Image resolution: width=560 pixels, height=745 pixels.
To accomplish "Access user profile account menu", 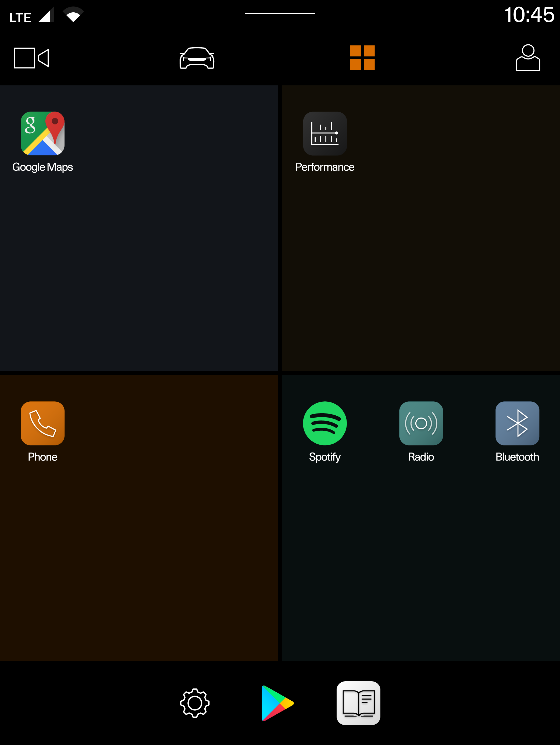I will pyautogui.click(x=528, y=58).
